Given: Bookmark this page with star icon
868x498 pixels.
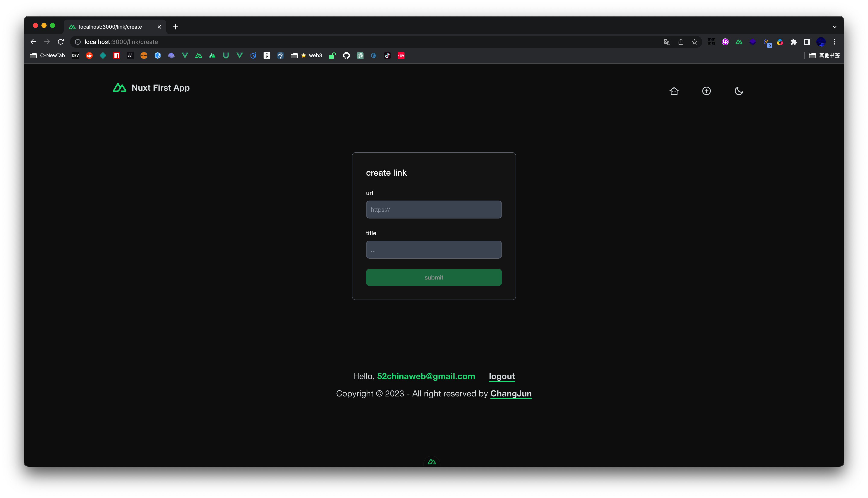Looking at the screenshot, I should (694, 42).
